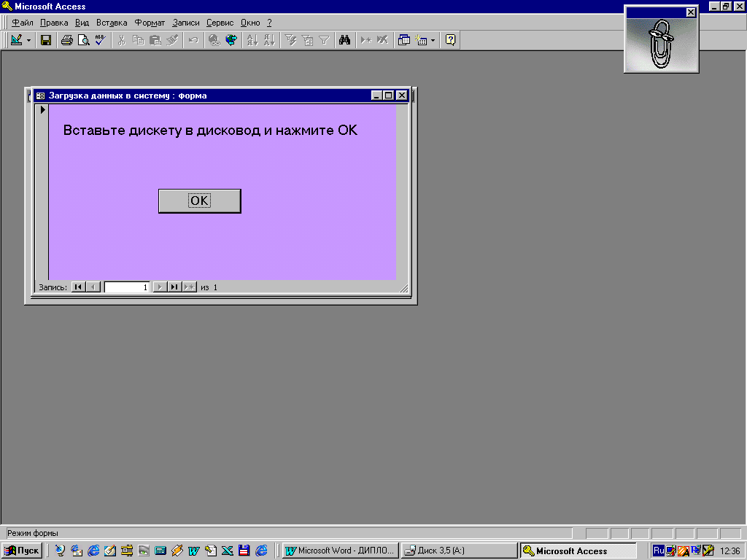Open the Правка menu
Image resolution: width=747 pixels, height=560 pixels.
pyautogui.click(x=54, y=23)
